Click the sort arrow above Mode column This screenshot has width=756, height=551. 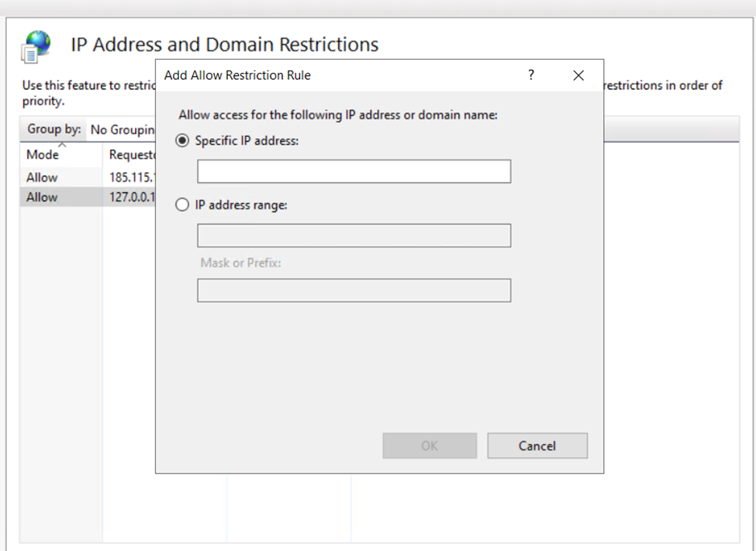[61, 145]
